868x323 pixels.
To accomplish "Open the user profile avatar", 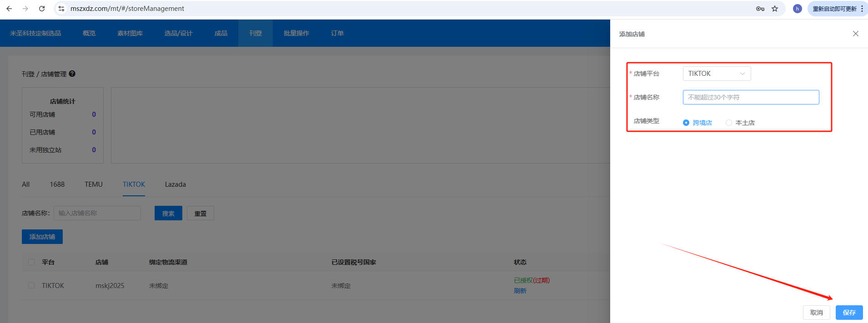I will (x=797, y=9).
